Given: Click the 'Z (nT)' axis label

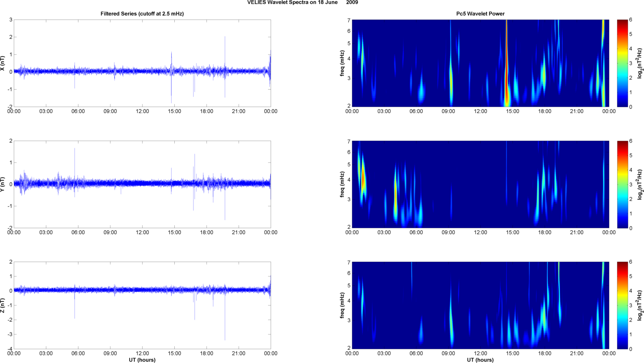Looking at the screenshot, I should coord(3,305).
